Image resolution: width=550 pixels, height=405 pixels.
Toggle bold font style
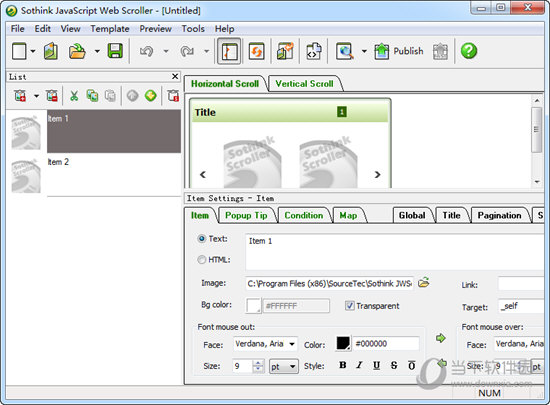(x=343, y=365)
